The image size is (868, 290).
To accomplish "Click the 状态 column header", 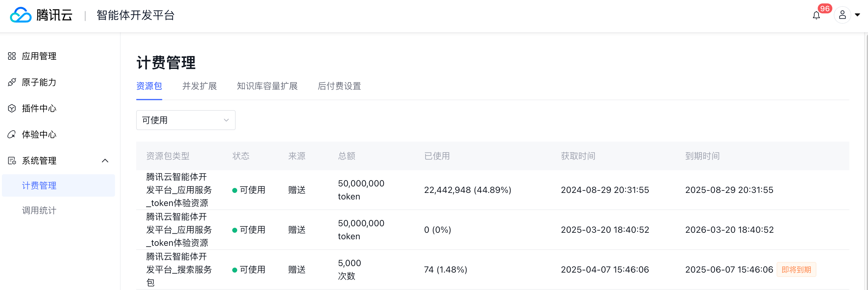I will [x=241, y=156].
